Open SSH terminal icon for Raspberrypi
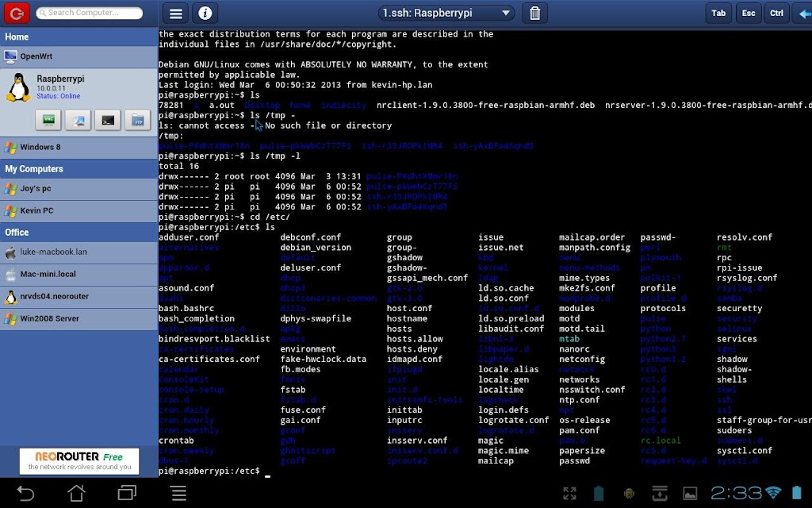 click(108, 120)
